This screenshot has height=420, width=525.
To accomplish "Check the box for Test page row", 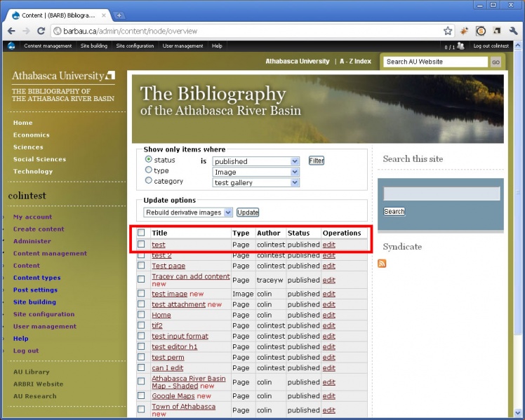I will [x=141, y=265].
